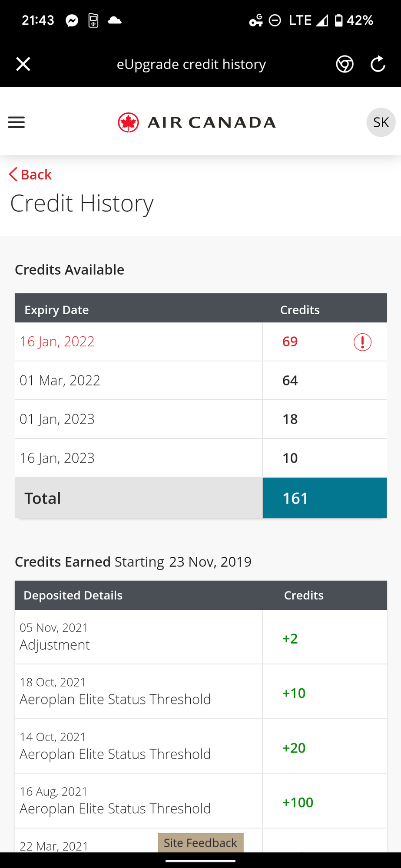This screenshot has width=401, height=868.
Task: Tap the Deposited Details column header
Action: 73,595
